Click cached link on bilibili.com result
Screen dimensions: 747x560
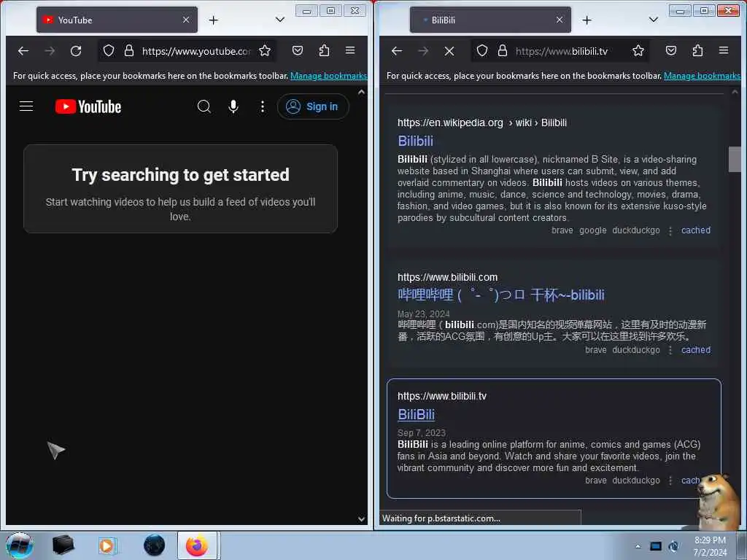pos(695,350)
